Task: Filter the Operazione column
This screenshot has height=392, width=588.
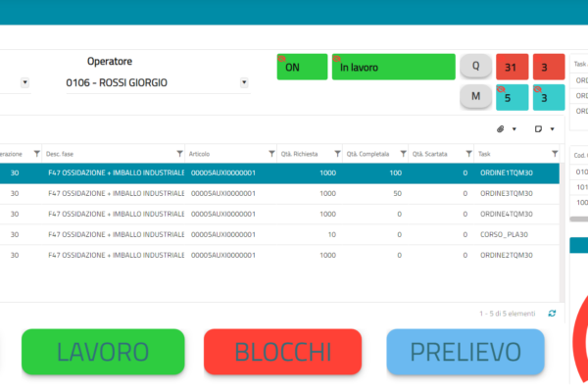Action: pyautogui.click(x=37, y=154)
